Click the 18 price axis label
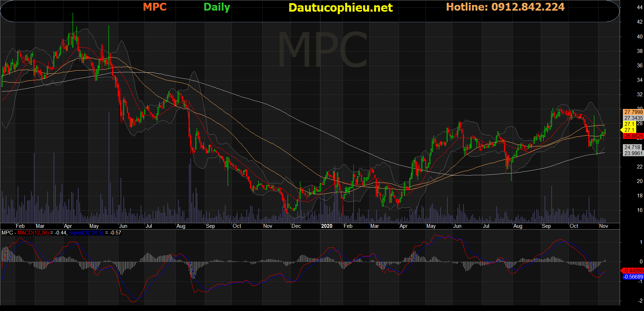 (x=640, y=196)
